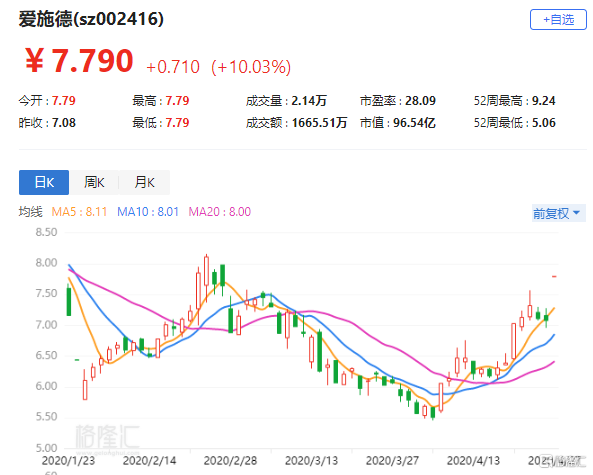593x475 pixels.
Task: Click the 2020/3/13 date axis label
Action: [311, 461]
